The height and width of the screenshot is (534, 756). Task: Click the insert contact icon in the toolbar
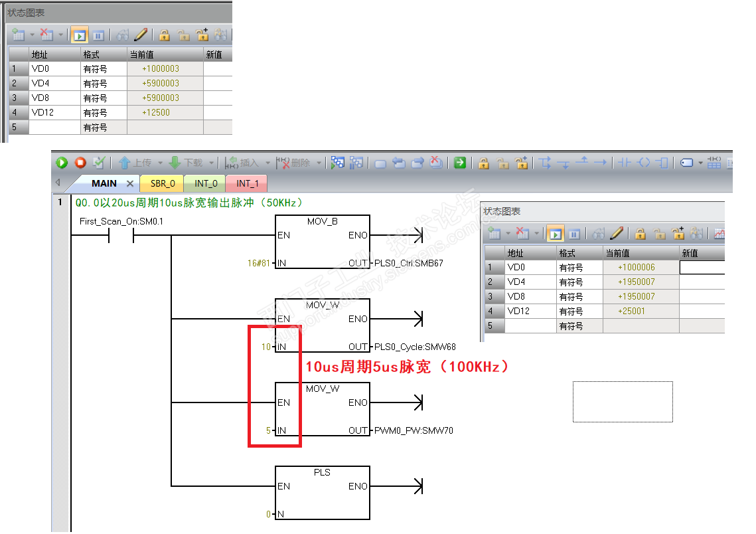(x=625, y=163)
